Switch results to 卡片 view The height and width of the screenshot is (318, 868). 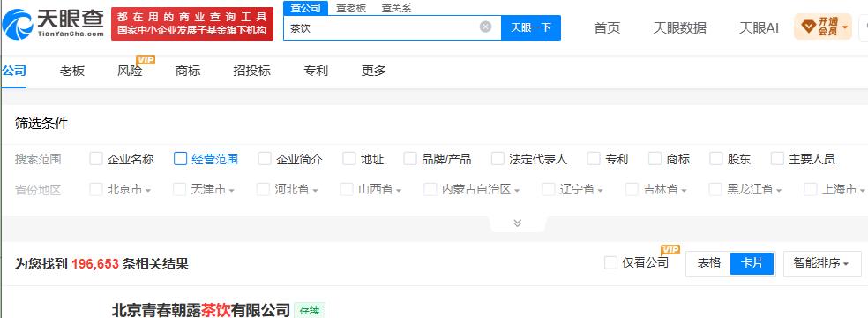tap(752, 263)
